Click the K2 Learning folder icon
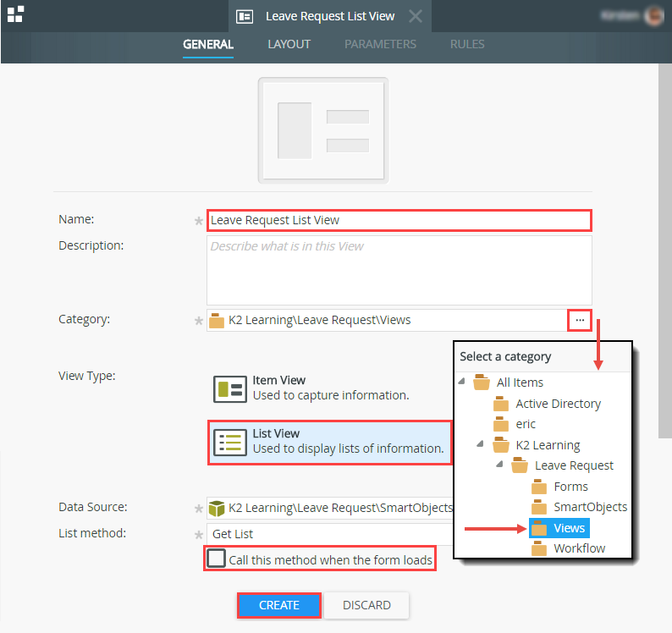This screenshot has width=672, height=633. click(x=500, y=445)
